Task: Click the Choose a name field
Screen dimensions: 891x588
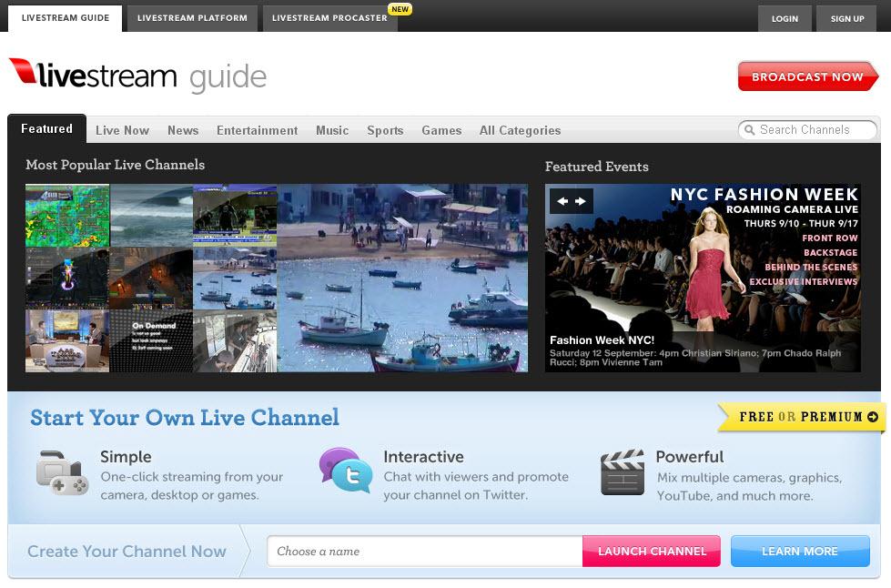Action: pyautogui.click(x=424, y=551)
